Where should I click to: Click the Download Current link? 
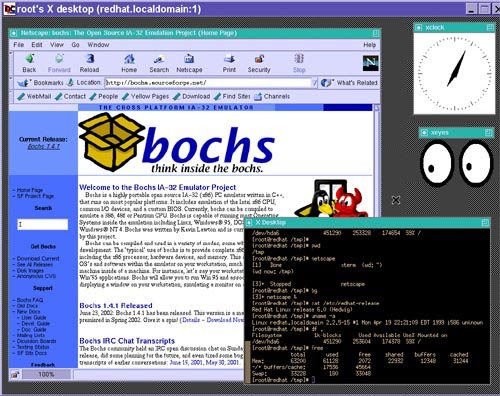[x=38, y=259]
